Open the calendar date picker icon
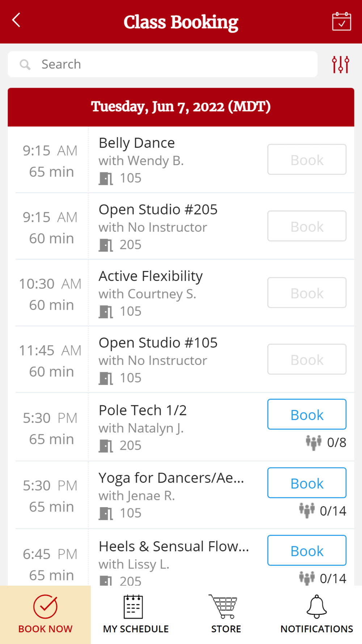This screenshot has width=362, height=644. 341,22
